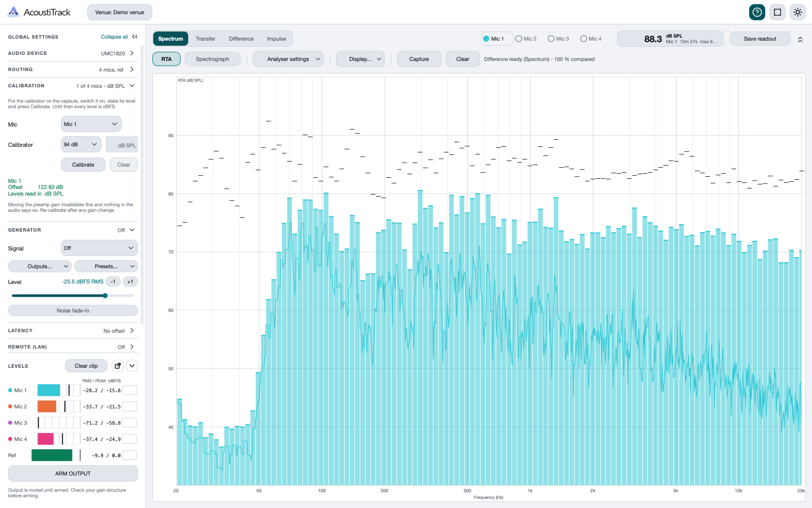Screen dimensions: 812x508
Task: Click the Venue: Demo venue selector
Action: [120, 12]
